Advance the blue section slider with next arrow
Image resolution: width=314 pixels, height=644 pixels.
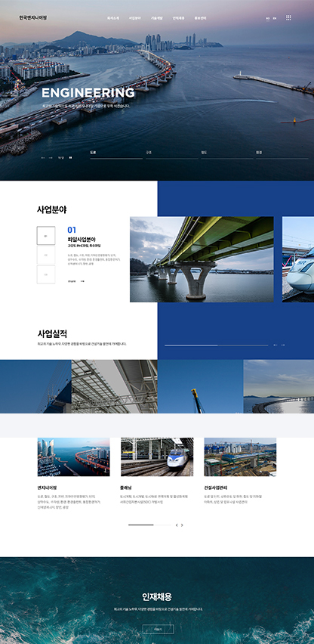click(x=283, y=345)
